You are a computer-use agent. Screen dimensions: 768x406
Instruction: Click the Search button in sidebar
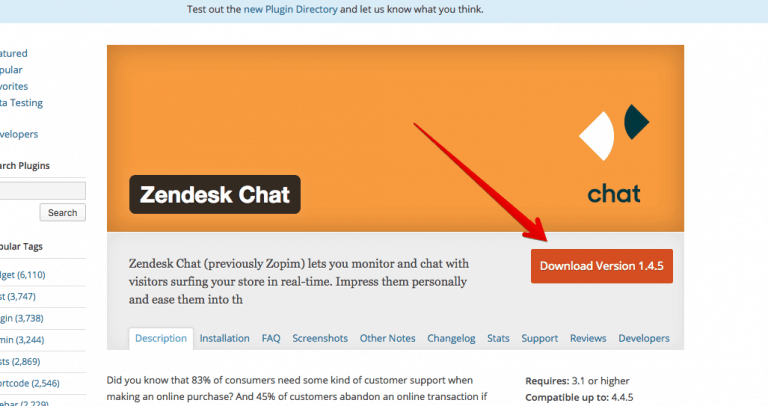point(62,213)
